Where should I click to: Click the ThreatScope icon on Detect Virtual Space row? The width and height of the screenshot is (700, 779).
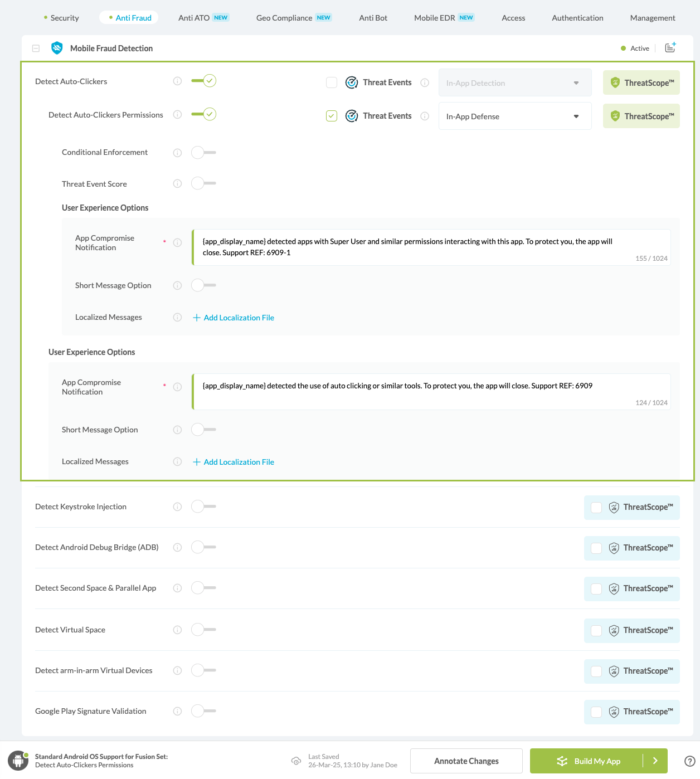tap(614, 630)
